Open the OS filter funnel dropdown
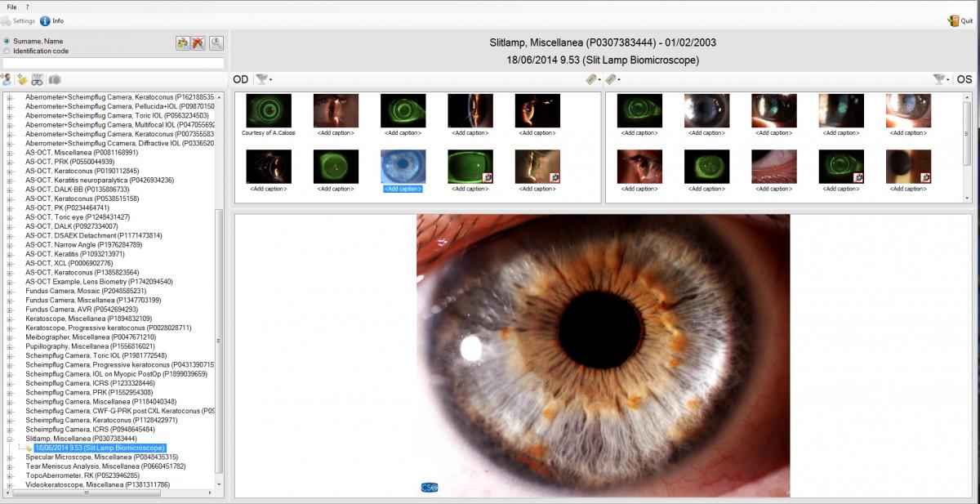Viewport: 980px width, 504px height. click(x=942, y=79)
